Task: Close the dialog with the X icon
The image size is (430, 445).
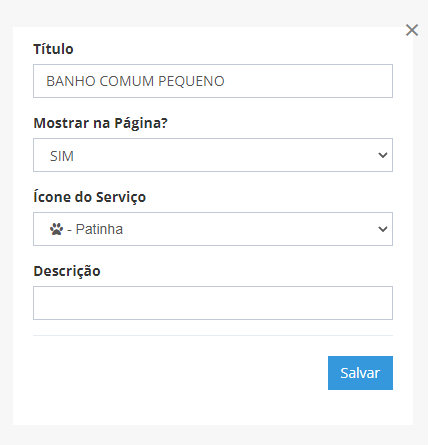Action: click(x=412, y=30)
